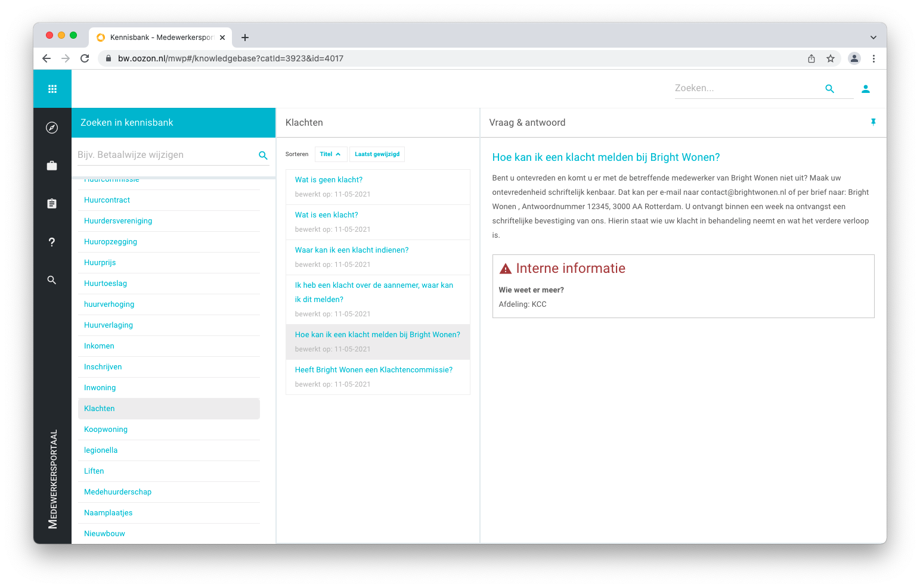Viewport: 920px width, 588px height.
Task: Close the Kennisbank browser tab
Action: (x=222, y=38)
